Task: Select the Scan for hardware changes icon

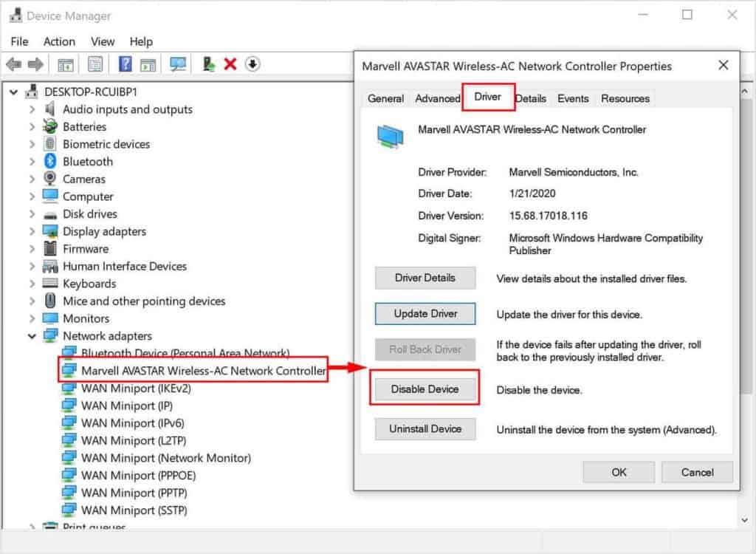Action: coord(177,64)
